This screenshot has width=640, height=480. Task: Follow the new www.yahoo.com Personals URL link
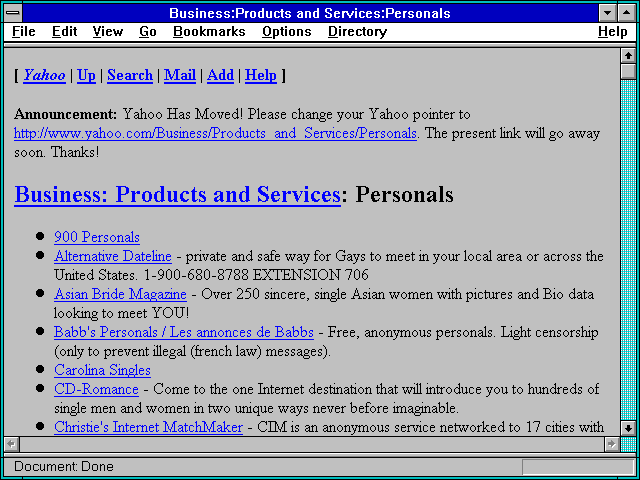[x=215, y=133]
